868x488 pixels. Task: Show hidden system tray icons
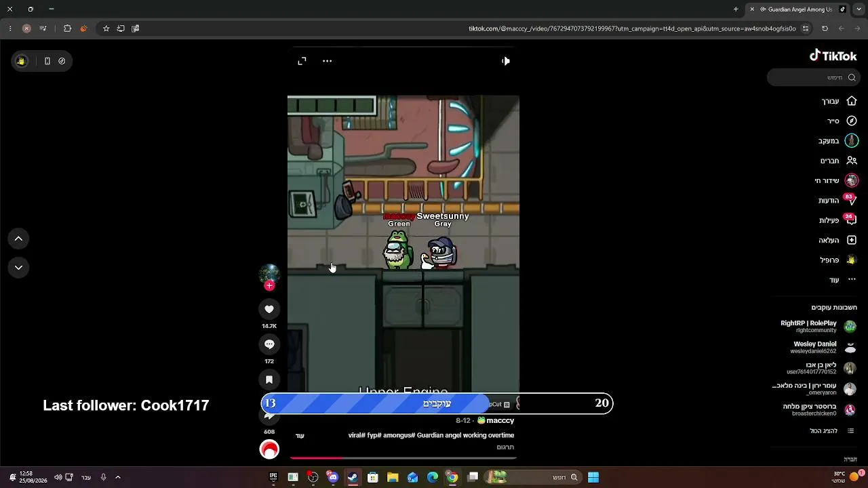click(117, 477)
